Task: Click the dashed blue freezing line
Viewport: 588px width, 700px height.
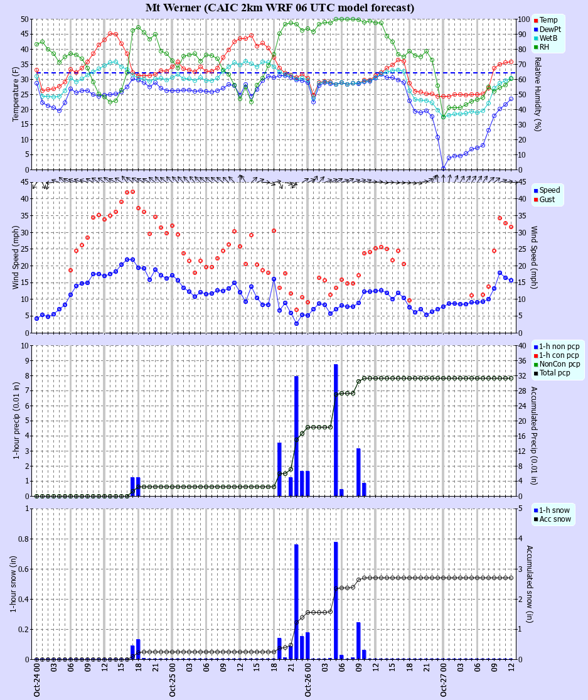Action: (275, 73)
